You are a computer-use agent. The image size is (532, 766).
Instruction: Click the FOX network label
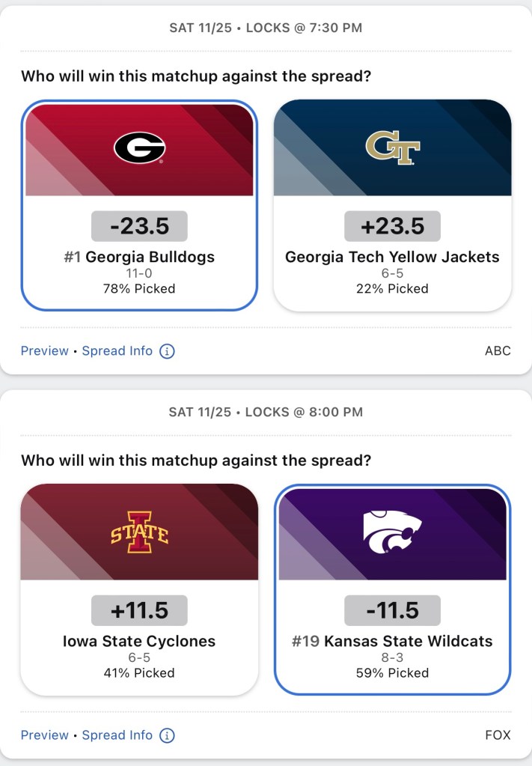click(x=498, y=735)
